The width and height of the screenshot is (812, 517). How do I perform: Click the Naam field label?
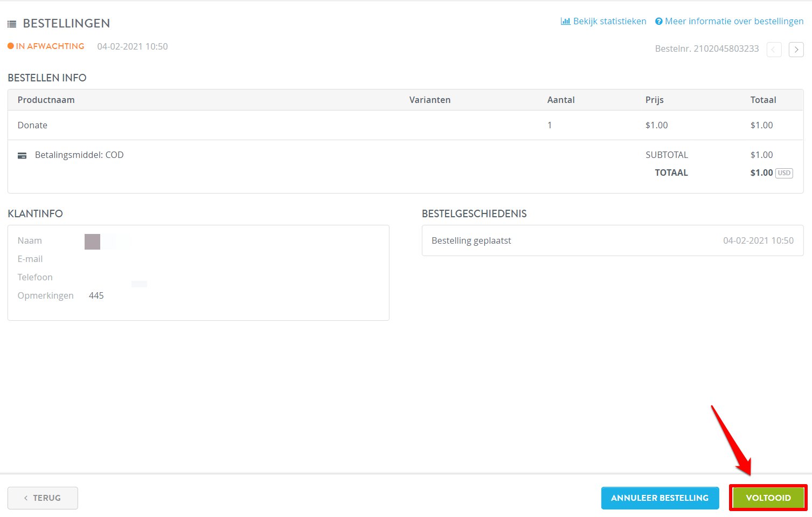[x=30, y=240]
